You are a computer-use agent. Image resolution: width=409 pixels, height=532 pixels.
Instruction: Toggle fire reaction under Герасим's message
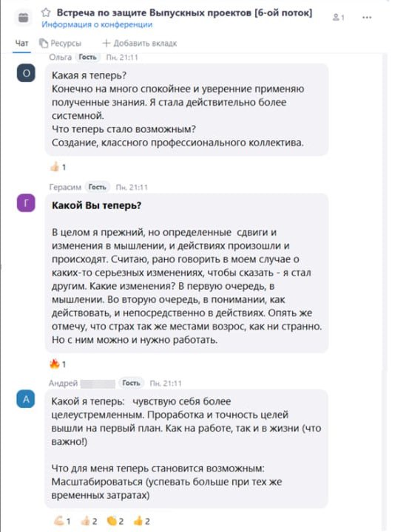[x=58, y=364]
